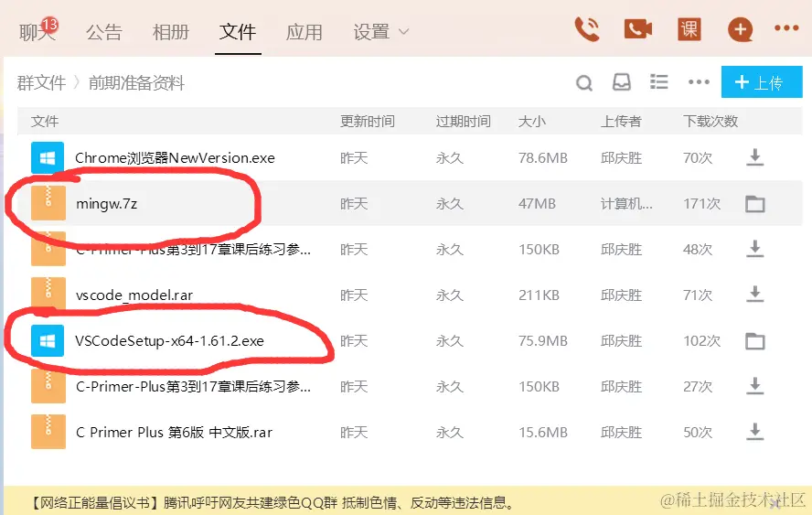Click size 47MB cell
Image resolution: width=812 pixels, height=515 pixels.
(x=537, y=204)
